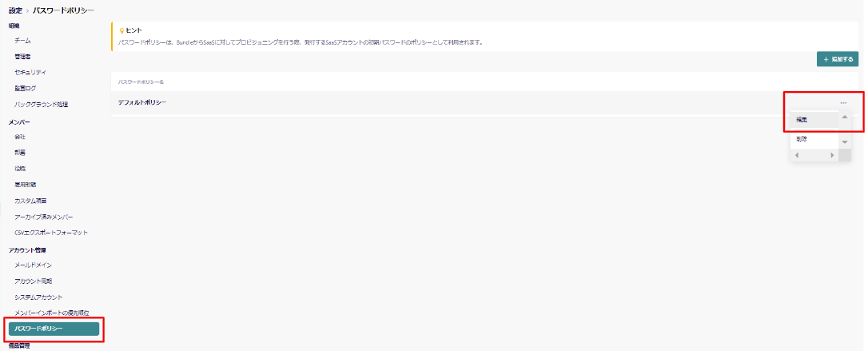Open チーム in the sidebar

tap(22, 41)
